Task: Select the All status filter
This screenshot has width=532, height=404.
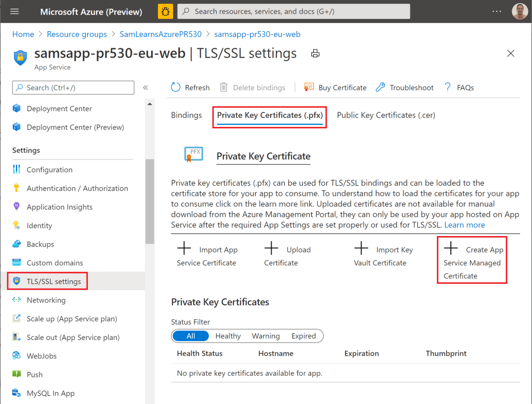Action: [191, 336]
